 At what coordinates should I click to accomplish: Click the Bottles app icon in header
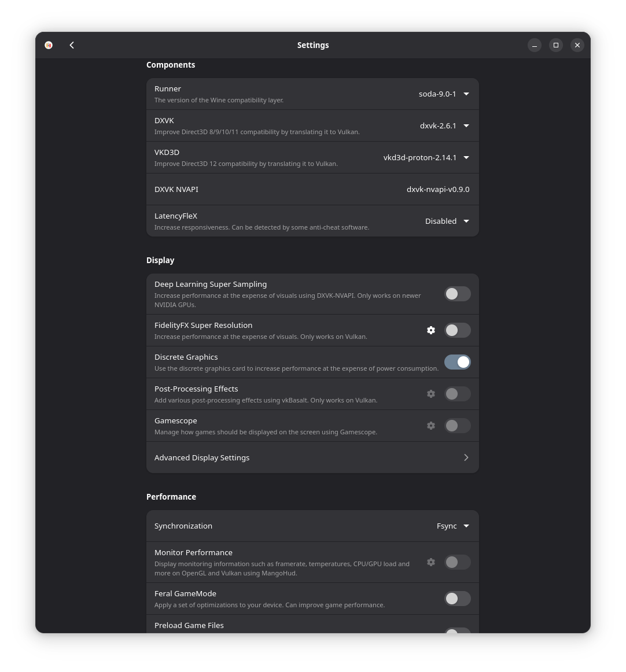[x=49, y=45]
